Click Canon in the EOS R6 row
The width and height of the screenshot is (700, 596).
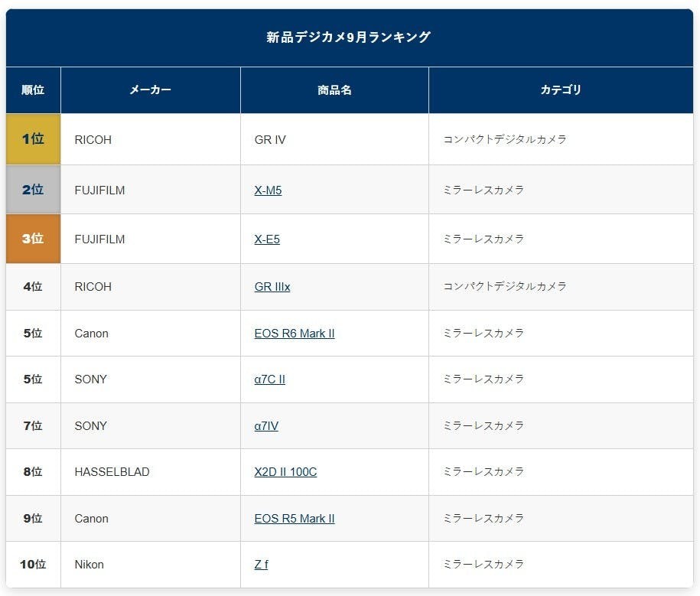pyautogui.click(x=92, y=334)
